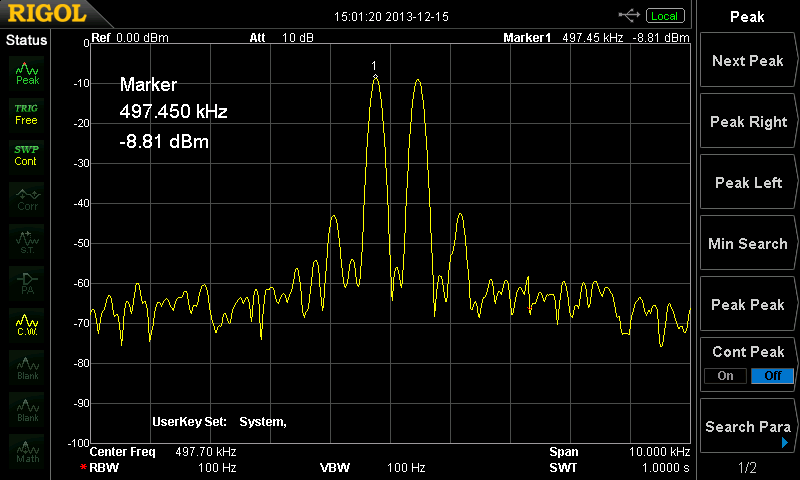Select the TRIG Free status icon

27,114
